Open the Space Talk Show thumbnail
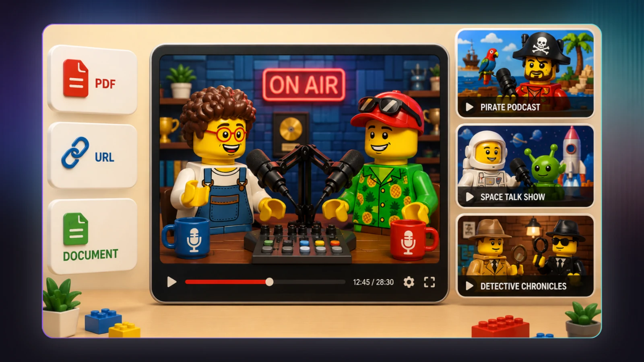The height and width of the screenshot is (362, 644). tap(525, 166)
